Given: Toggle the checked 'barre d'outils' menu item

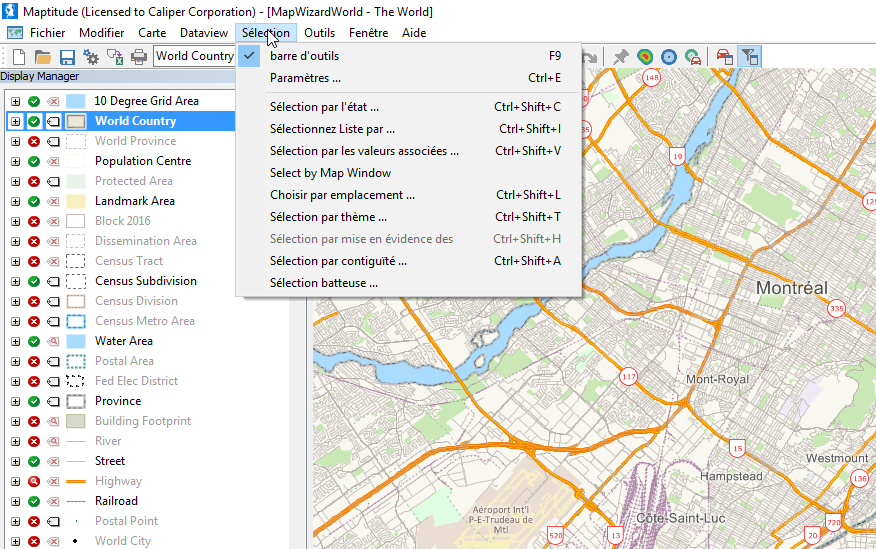Looking at the screenshot, I should (304, 56).
